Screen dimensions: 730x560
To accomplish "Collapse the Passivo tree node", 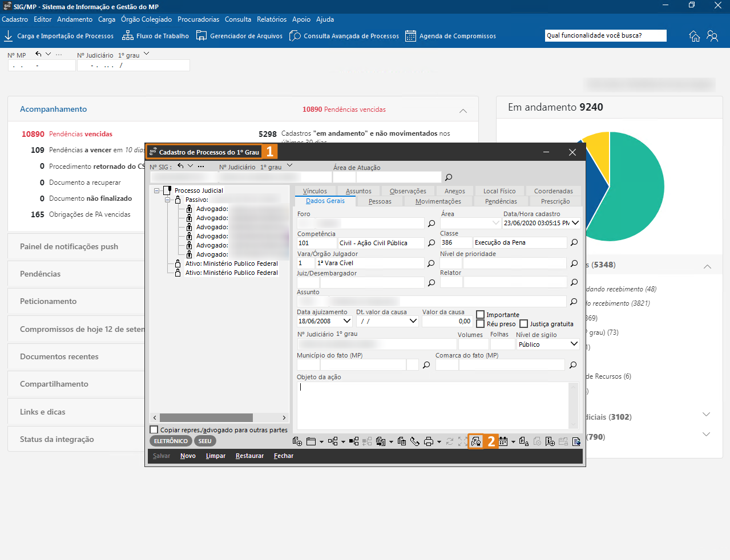I will tap(167, 200).
